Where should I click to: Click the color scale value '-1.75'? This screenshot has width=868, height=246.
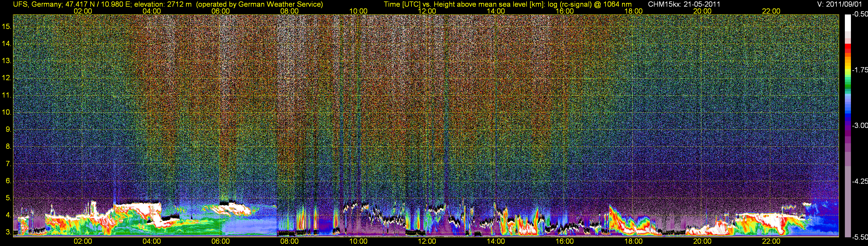pos(860,70)
